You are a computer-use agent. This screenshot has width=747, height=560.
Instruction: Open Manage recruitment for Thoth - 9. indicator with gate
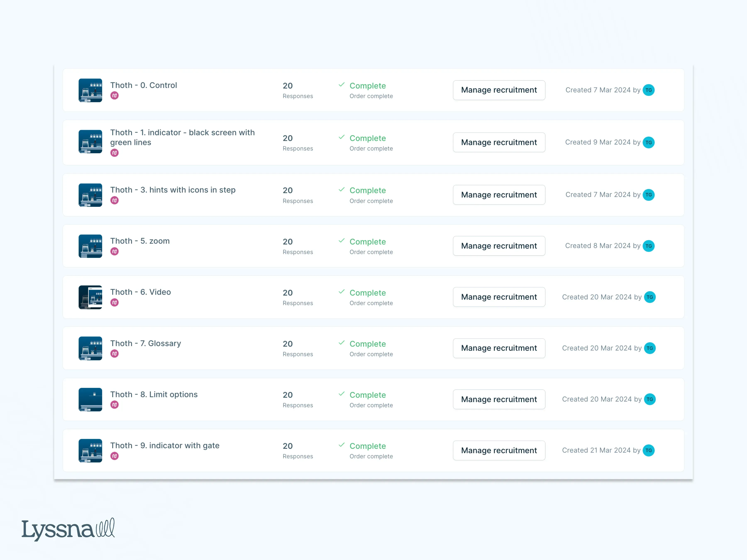(499, 450)
